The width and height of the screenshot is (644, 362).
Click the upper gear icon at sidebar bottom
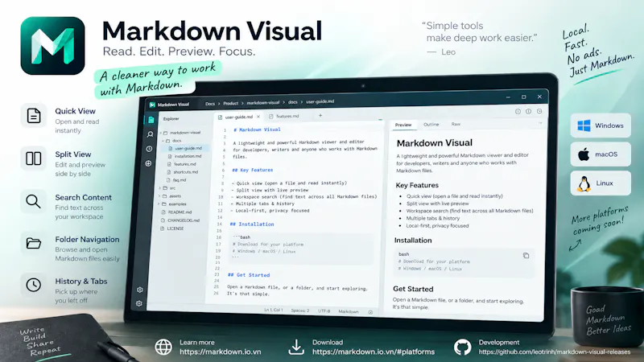139,290
